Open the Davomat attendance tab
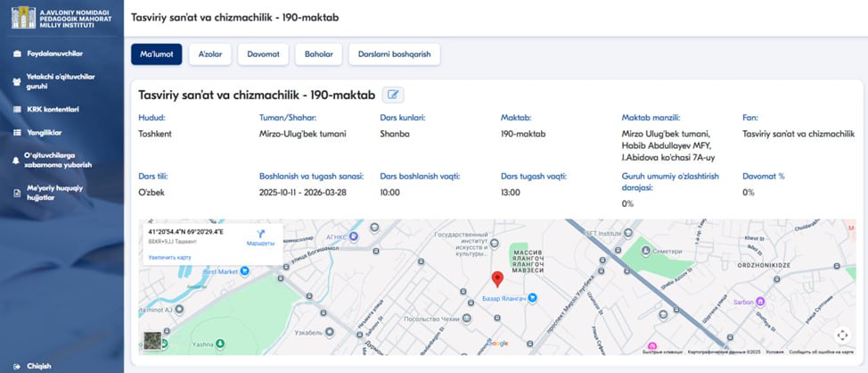Image resolution: width=868 pixels, height=373 pixels. (x=264, y=54)
